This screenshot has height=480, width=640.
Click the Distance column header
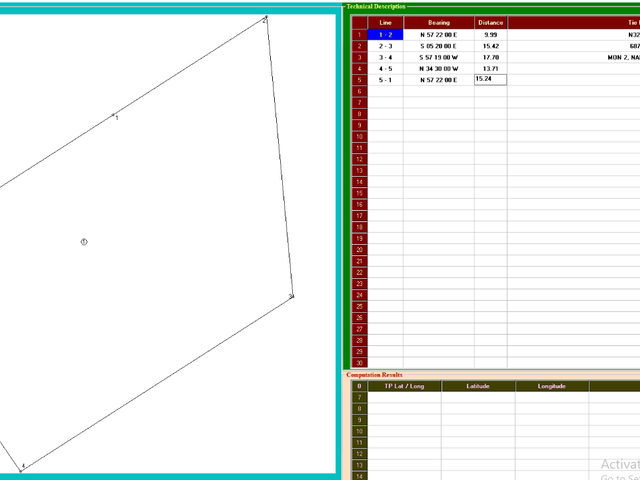[491, 23]
